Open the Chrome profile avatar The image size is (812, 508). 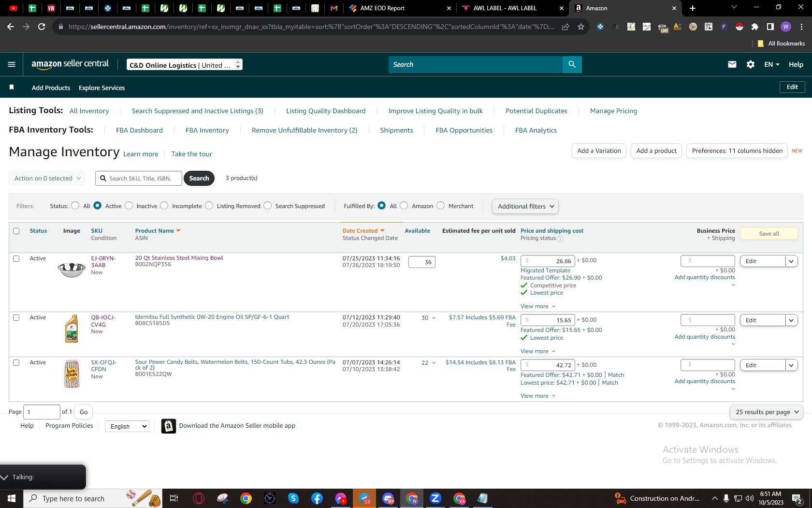coord(786,27)
